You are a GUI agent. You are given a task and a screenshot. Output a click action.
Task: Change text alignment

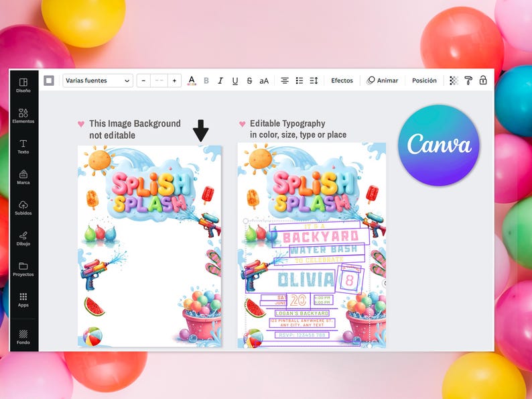(x=285, y=80)
